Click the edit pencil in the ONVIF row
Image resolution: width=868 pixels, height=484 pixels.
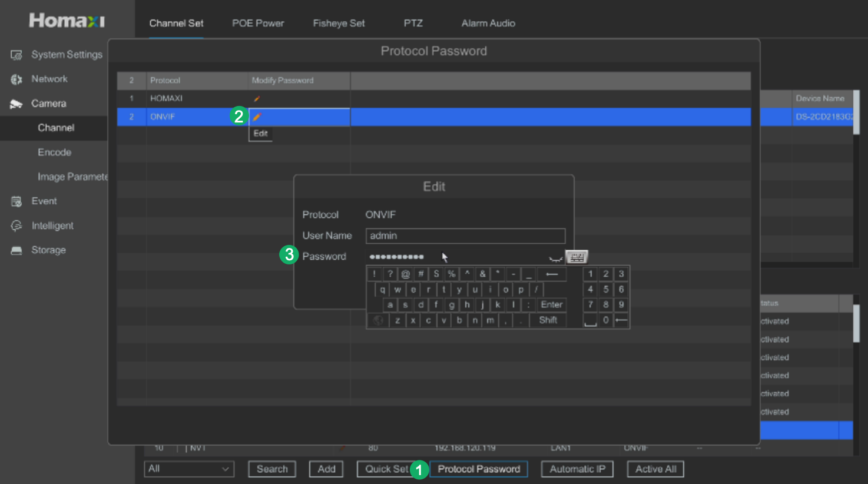point(257,117)
